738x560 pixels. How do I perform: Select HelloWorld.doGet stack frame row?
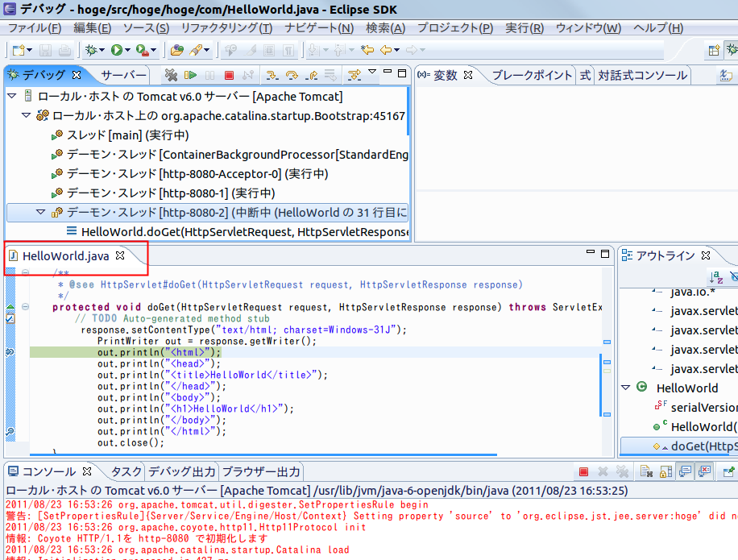207,231
